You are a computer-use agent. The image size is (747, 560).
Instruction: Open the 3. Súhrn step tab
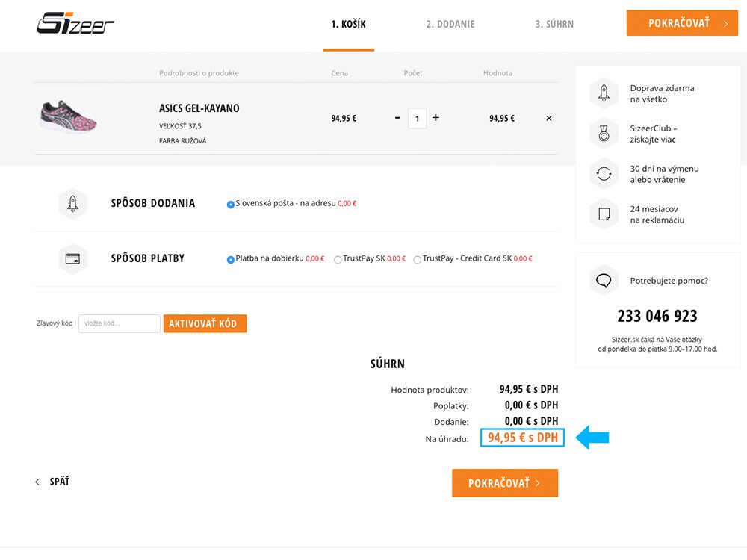(554, 24)
